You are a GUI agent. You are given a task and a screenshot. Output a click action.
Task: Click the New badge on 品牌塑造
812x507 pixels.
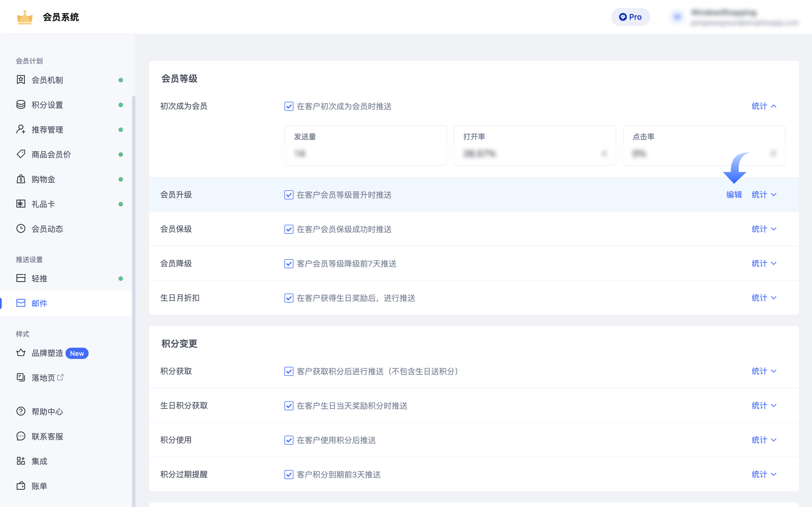coord(77,353)
